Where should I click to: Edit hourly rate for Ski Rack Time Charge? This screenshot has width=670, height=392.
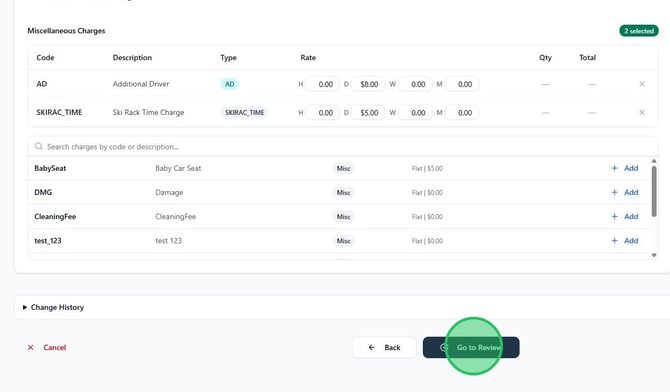323,112
